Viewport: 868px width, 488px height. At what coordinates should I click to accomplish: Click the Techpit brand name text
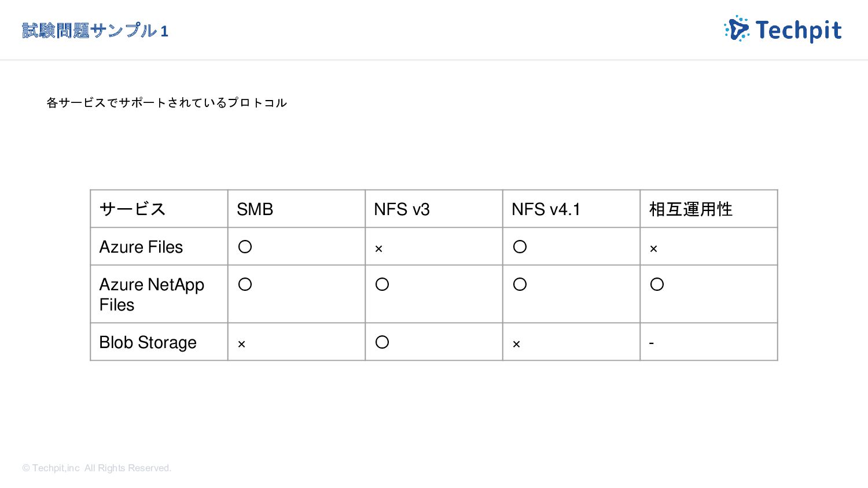(799, 31)
